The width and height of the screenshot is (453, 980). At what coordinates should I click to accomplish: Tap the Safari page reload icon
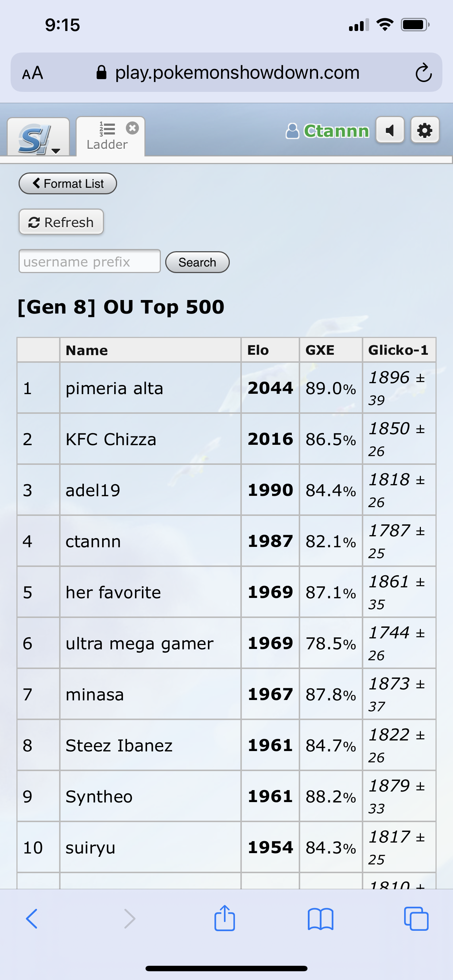pos(423,73)
